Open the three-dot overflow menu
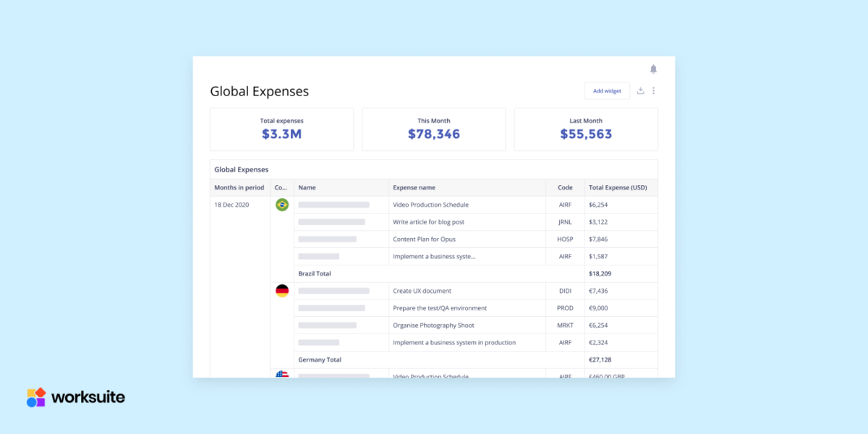Viewport: 868px width, 434px height. (x=654, y=90)
